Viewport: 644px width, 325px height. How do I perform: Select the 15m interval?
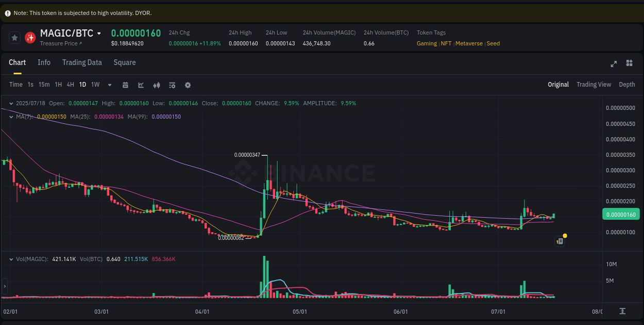click(44, 85)
